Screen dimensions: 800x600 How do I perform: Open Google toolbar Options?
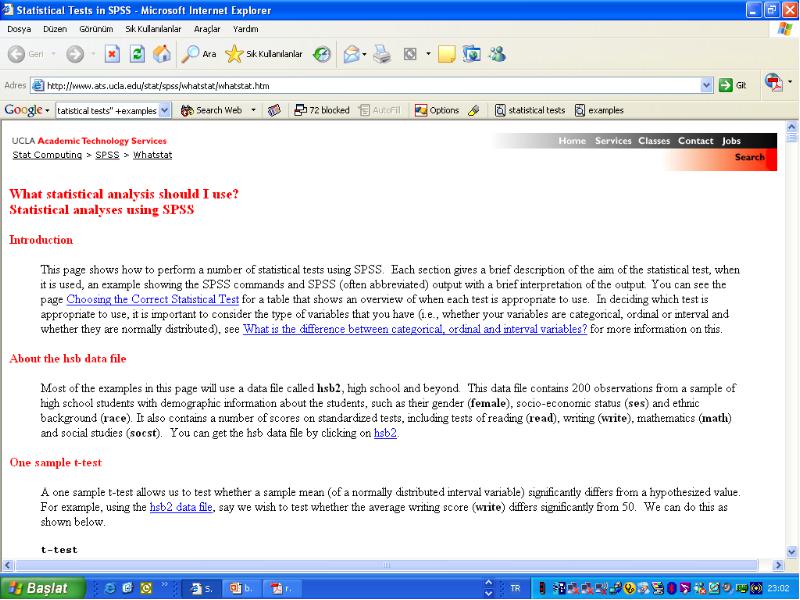tap(437, 110)
